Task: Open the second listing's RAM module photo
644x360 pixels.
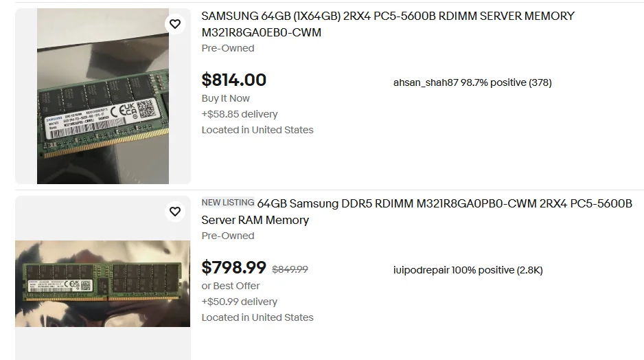Action: click(x=103, y=283)
